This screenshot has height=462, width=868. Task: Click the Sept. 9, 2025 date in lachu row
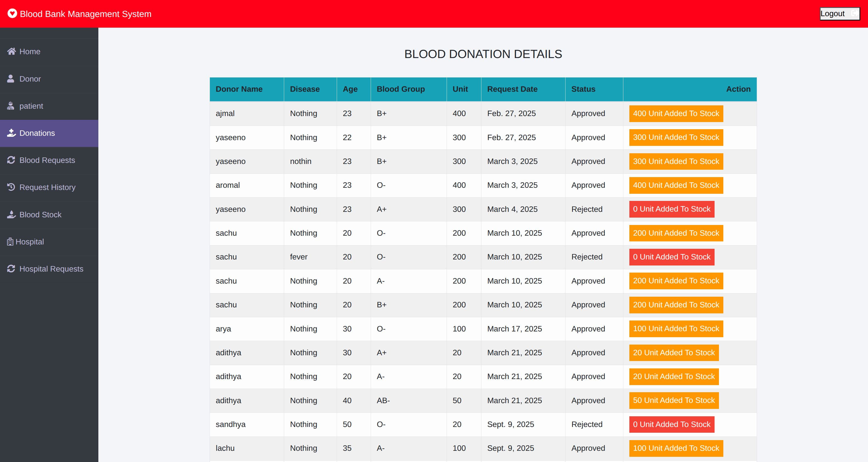pyautogui.click(x=510, y=448)
